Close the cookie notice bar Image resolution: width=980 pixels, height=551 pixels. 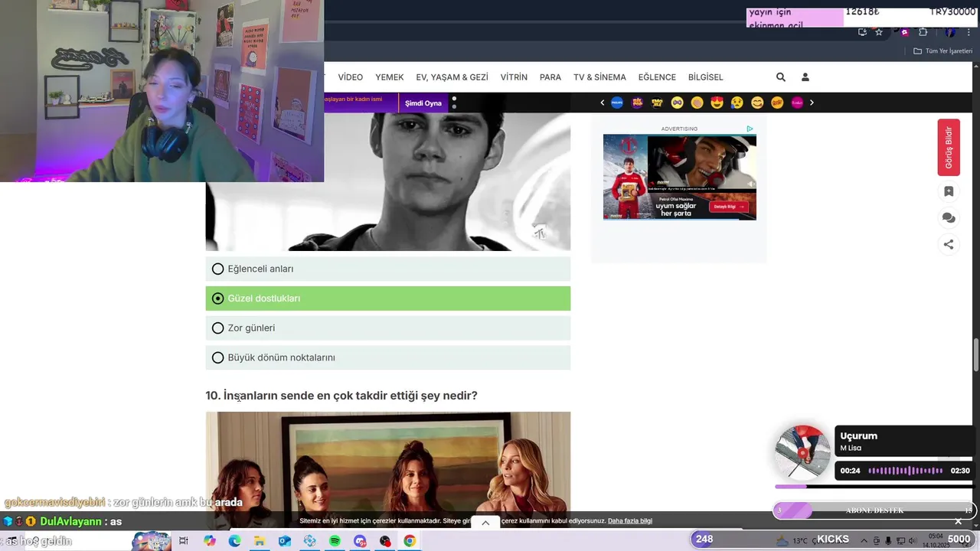click(x=958, y=521)
